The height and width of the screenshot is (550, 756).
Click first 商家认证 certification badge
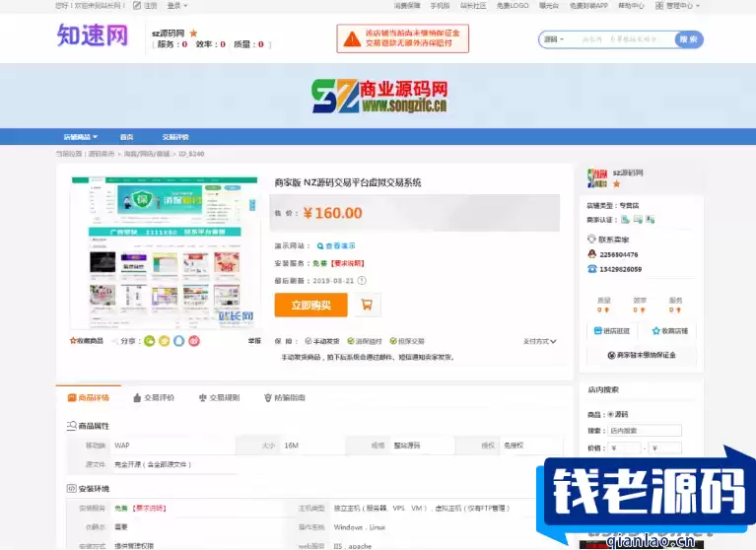click(x=625, y=220)
